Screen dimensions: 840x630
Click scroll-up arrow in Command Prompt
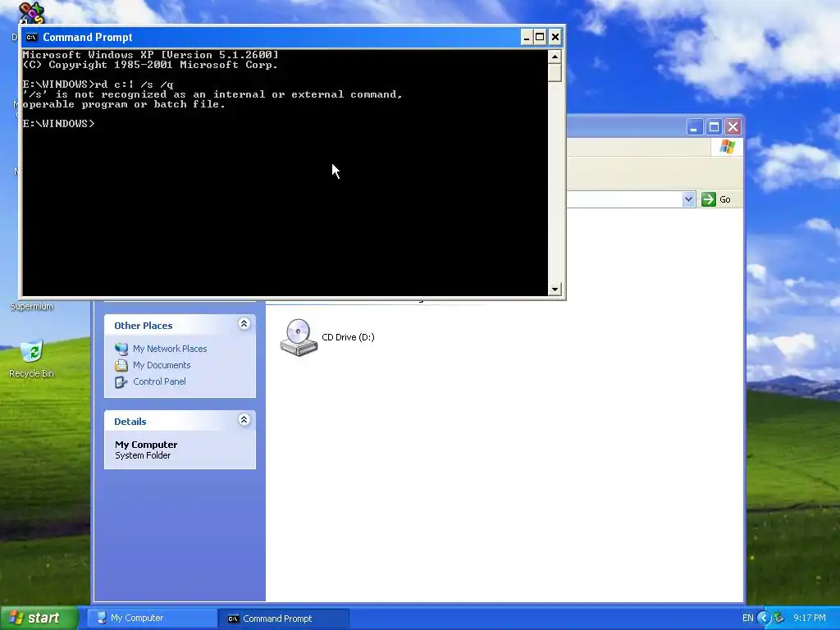coord(555,57)
